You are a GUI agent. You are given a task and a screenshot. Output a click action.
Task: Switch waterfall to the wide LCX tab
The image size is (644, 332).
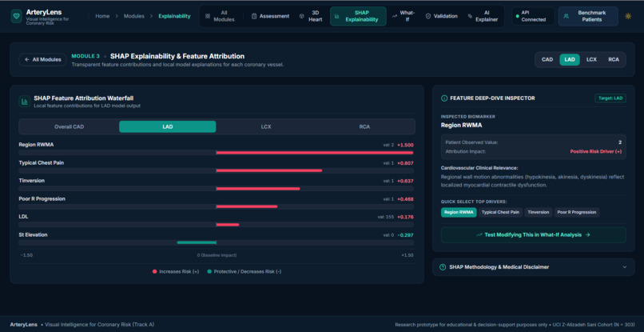tap(266, 126)
